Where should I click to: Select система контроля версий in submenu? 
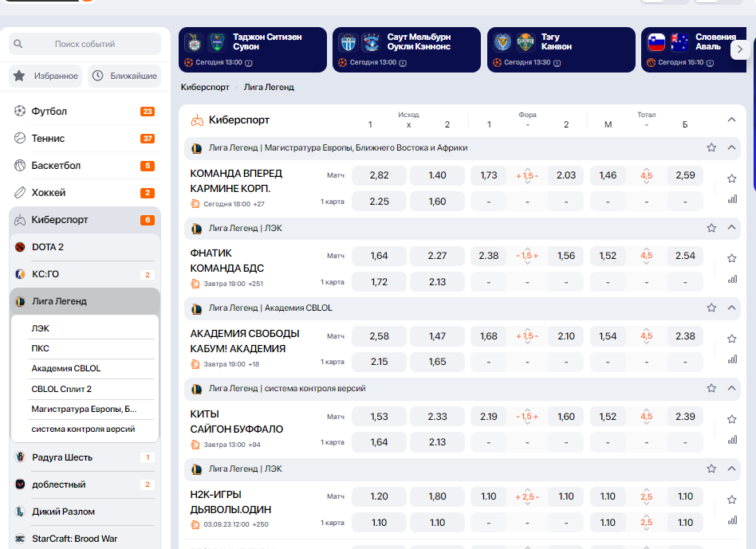(93, 429)
